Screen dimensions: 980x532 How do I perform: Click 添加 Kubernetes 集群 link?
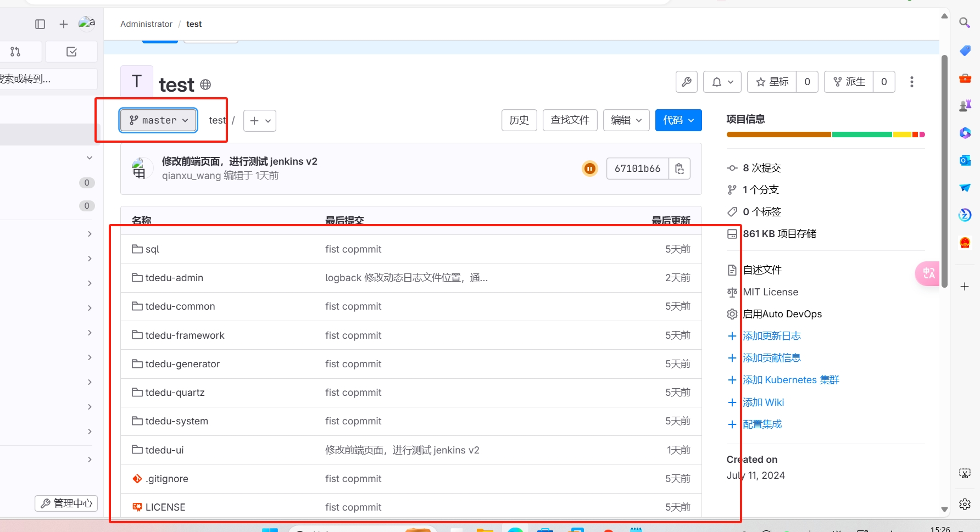pyautogui.click(x=790, y=380)
